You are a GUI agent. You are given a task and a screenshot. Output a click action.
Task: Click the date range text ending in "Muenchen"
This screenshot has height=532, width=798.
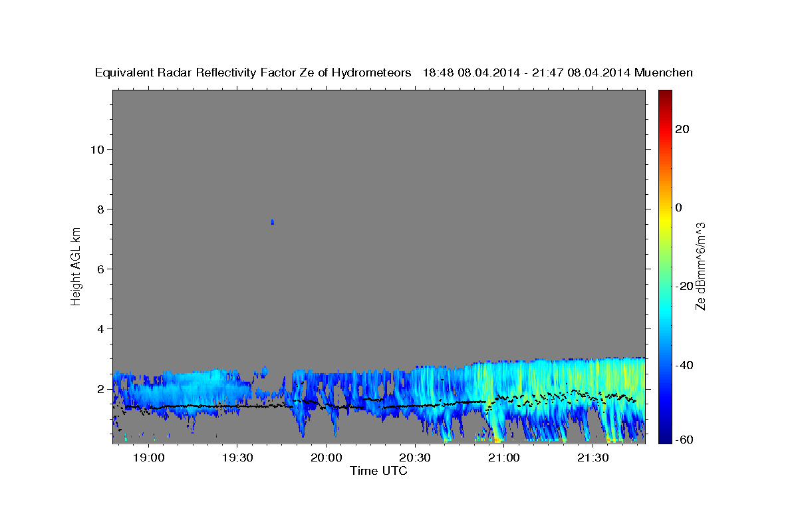558,72
